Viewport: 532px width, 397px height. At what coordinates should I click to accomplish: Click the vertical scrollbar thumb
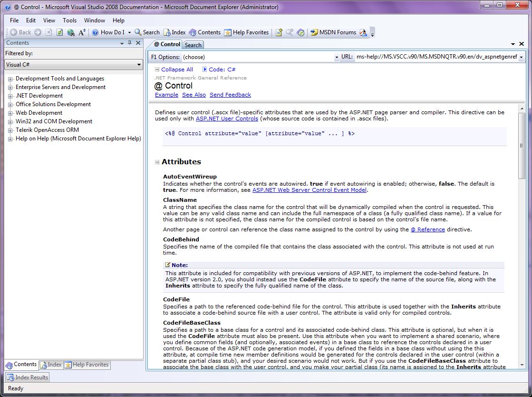[522, 146]
